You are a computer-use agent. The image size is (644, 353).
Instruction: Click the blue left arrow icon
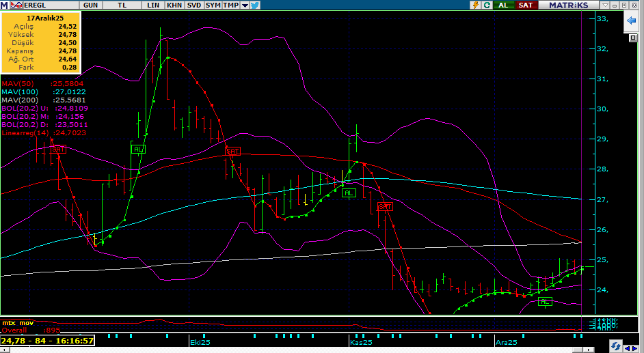tap(631, 22)
